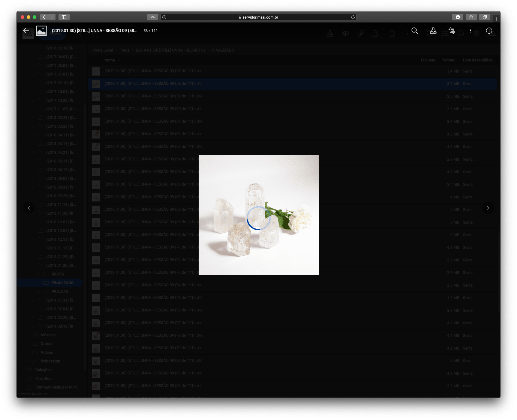Viewport: 517px width, 420px height.
Task: Select file SESSÃO 09 (57 de 111)
Action: point(293,71)
